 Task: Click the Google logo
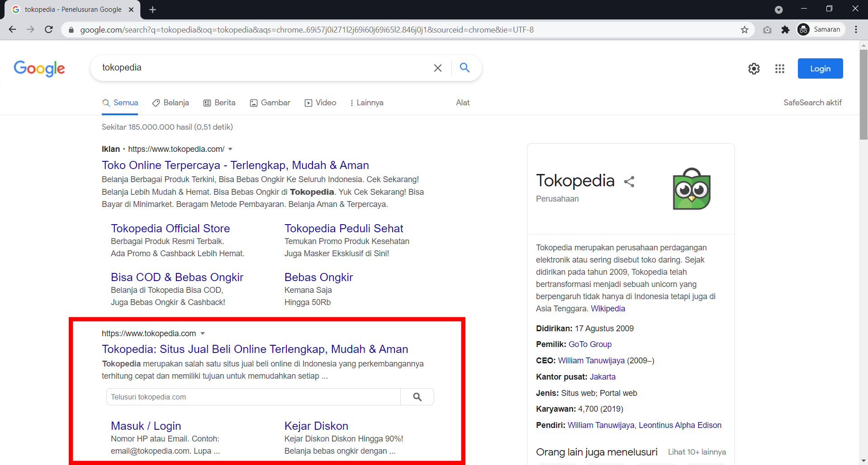coord(39,68)
